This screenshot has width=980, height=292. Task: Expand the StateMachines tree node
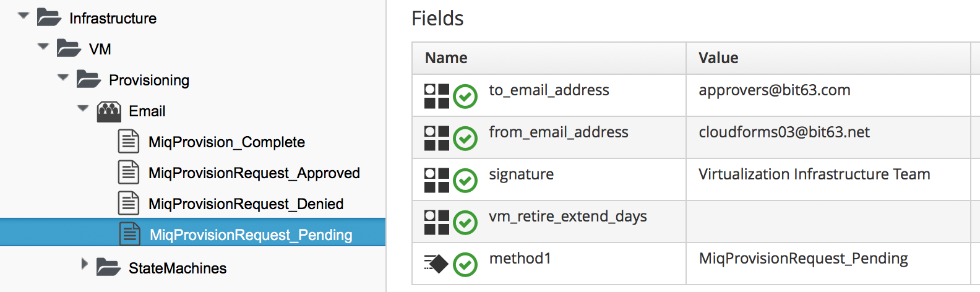[x=85, y=264]
